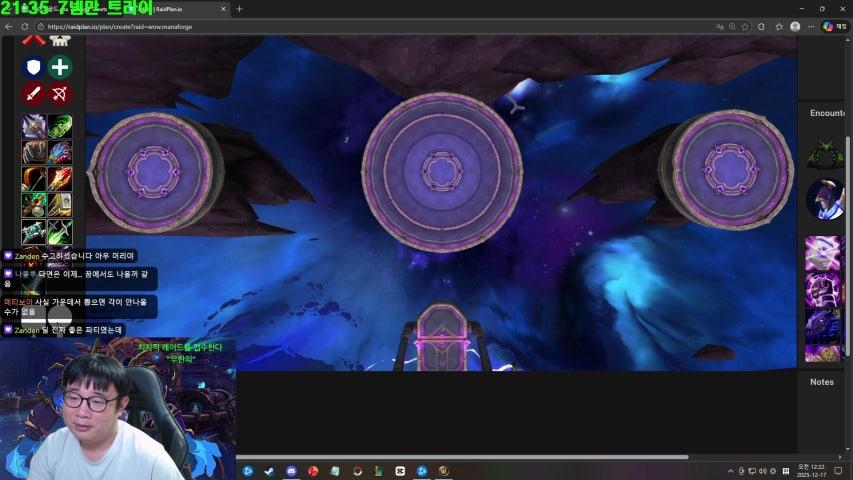Select the pink scroll boss ability icon

tap(823, 253)
